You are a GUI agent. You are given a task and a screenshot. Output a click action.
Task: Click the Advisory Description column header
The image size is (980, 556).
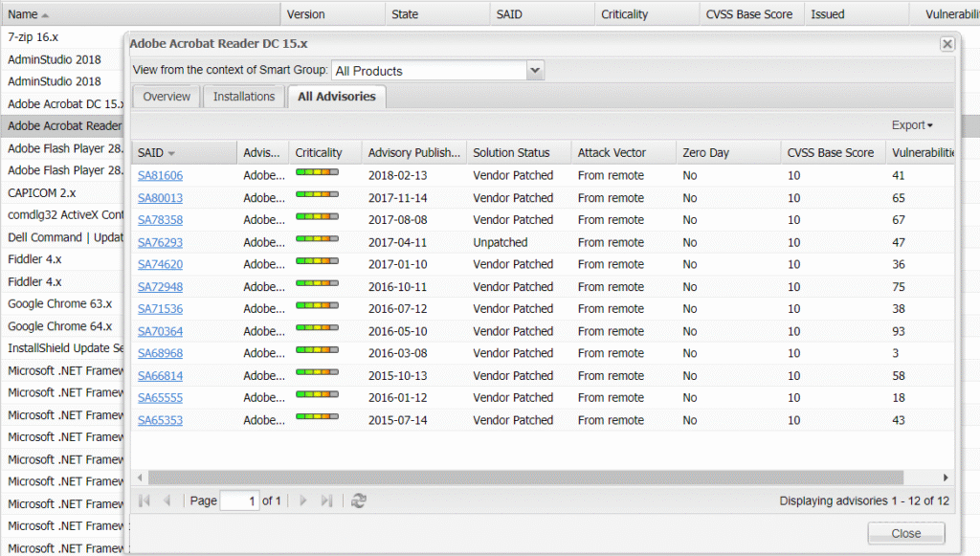[x=262, y=153]
